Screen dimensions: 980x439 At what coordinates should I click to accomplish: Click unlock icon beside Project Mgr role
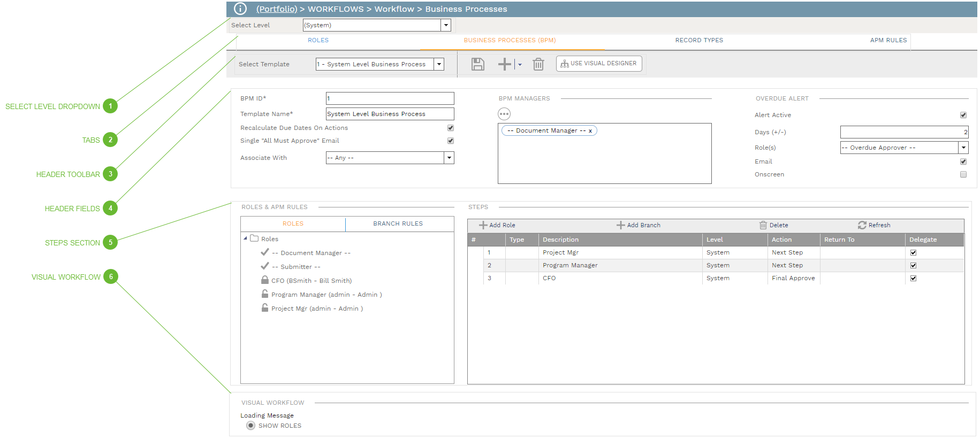point(265,307)
